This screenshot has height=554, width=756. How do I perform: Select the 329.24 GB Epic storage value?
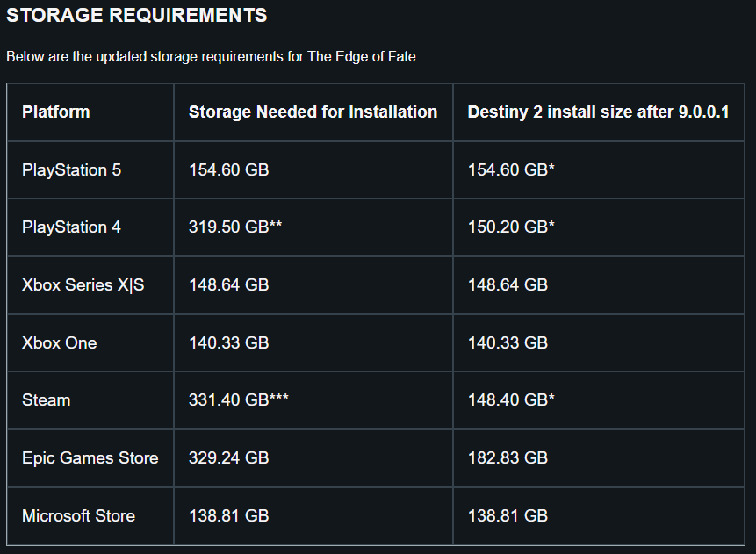click(228, 458)
